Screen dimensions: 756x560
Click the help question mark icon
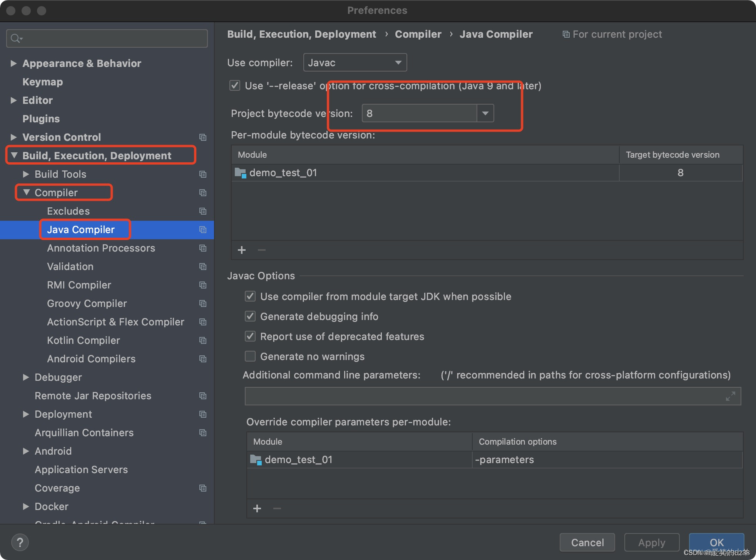(x=20, y=542)
